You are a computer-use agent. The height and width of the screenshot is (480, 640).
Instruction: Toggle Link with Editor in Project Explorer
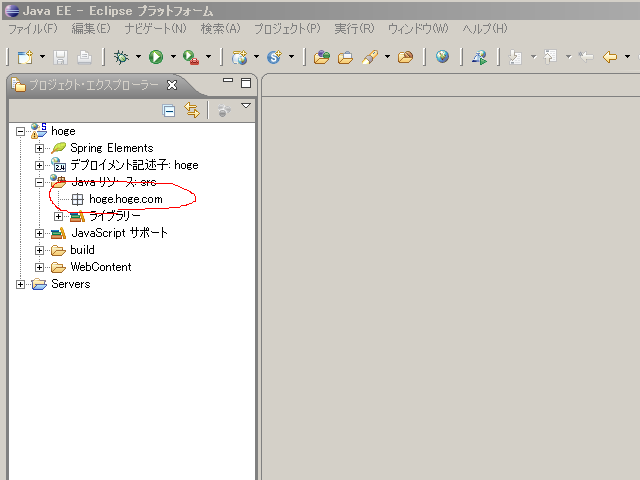click(191, 111)
